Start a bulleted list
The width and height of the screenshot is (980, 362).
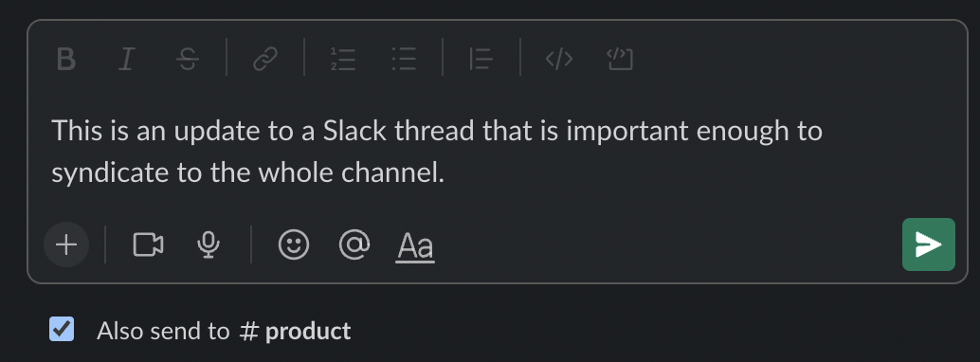[x=404, y=60]
